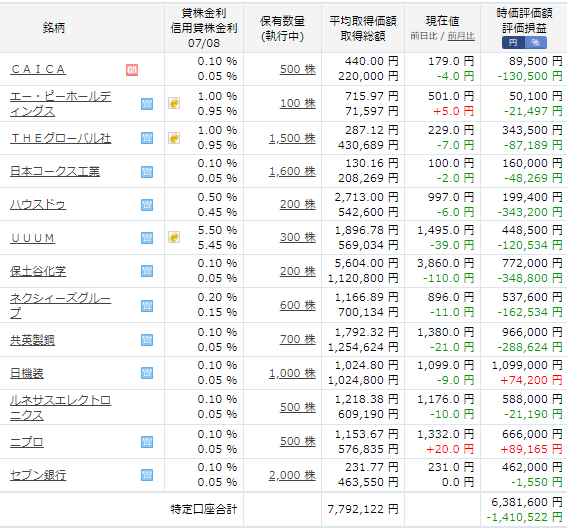Click the 300 株 holding link
The height and width of the screenshot is (528, 567).
298,237
